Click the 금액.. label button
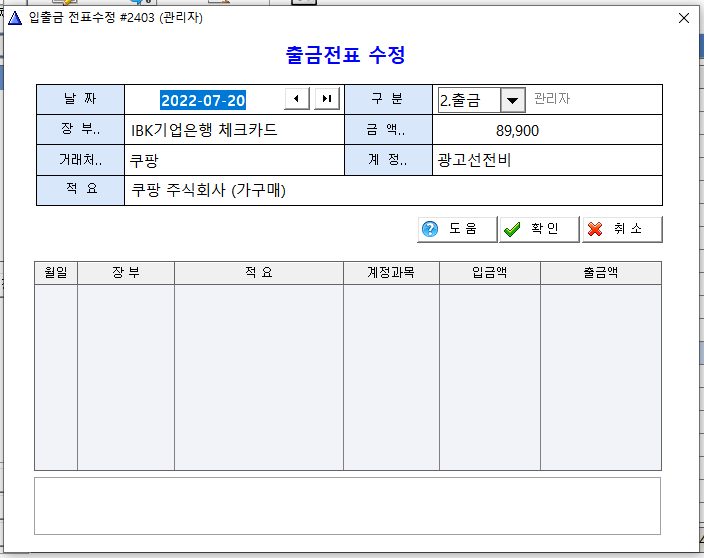Viewport: 704px width, 558px height. [x=388, y=129]
